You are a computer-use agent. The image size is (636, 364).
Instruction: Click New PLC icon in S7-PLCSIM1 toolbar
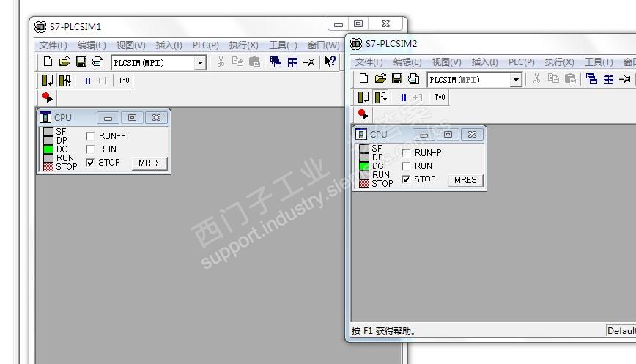pyautogui.click(x=48, y=62)
